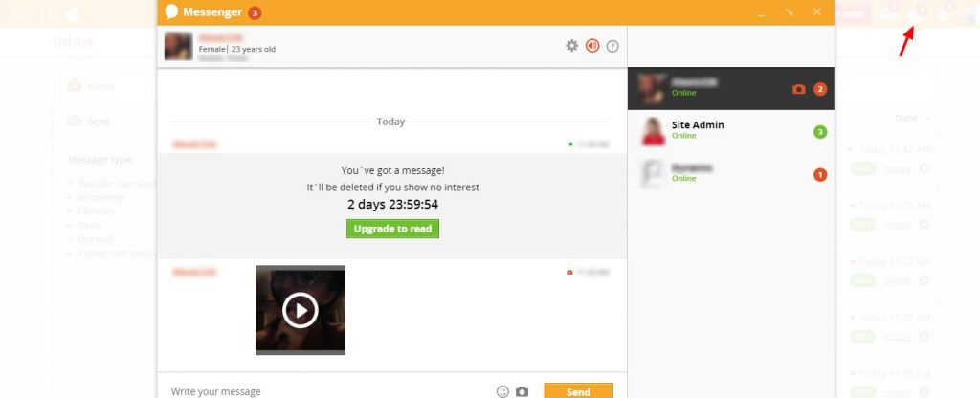Open History link in Today 11:47 AM row
This screenshot has height=398, width=980.
(898, 168)
